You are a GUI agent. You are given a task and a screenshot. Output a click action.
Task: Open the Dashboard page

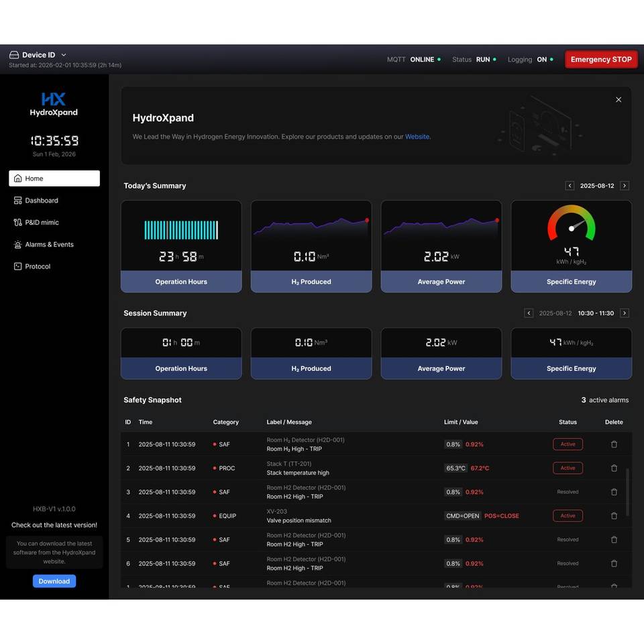click(x=54, y=201)
